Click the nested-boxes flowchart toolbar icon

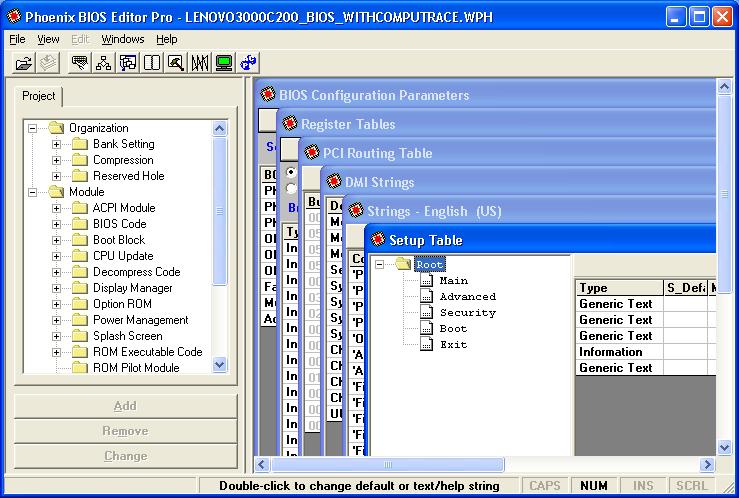(x=128, y=63)
